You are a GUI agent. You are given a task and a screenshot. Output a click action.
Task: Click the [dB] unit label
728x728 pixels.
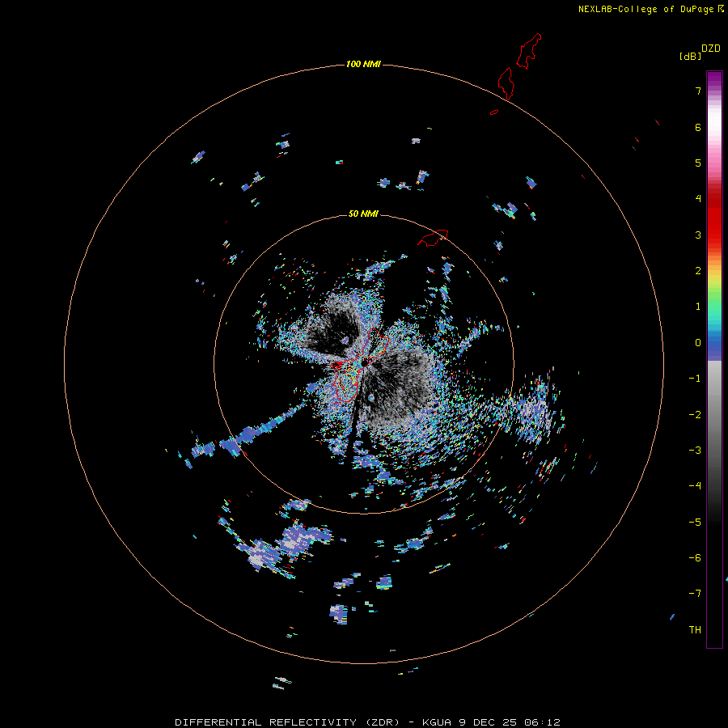coord(691,56)
